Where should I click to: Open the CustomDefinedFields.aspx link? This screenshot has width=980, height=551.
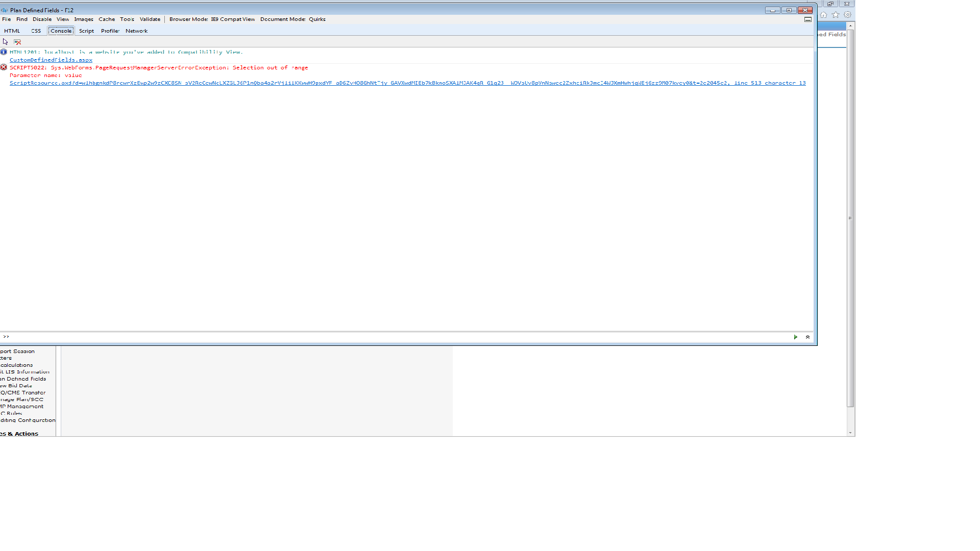(51, 60)
